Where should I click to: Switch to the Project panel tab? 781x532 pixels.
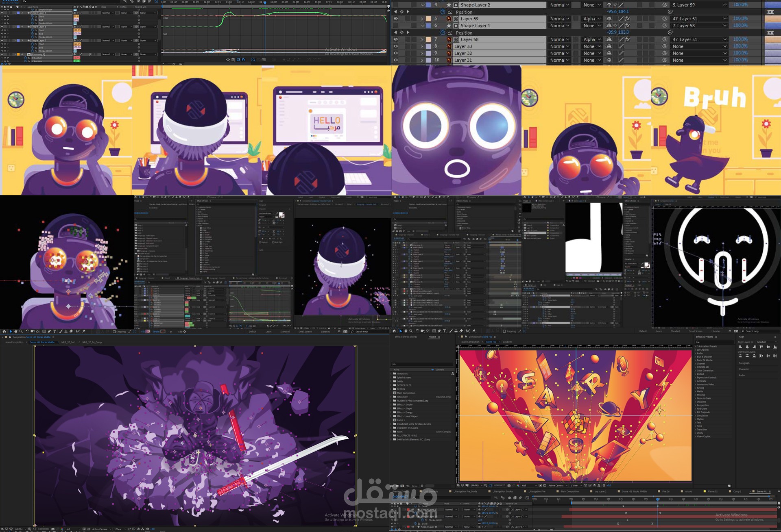433,337
